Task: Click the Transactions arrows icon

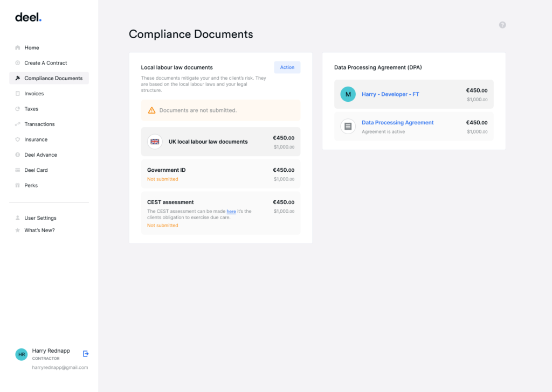Action: tap(18, 124)
